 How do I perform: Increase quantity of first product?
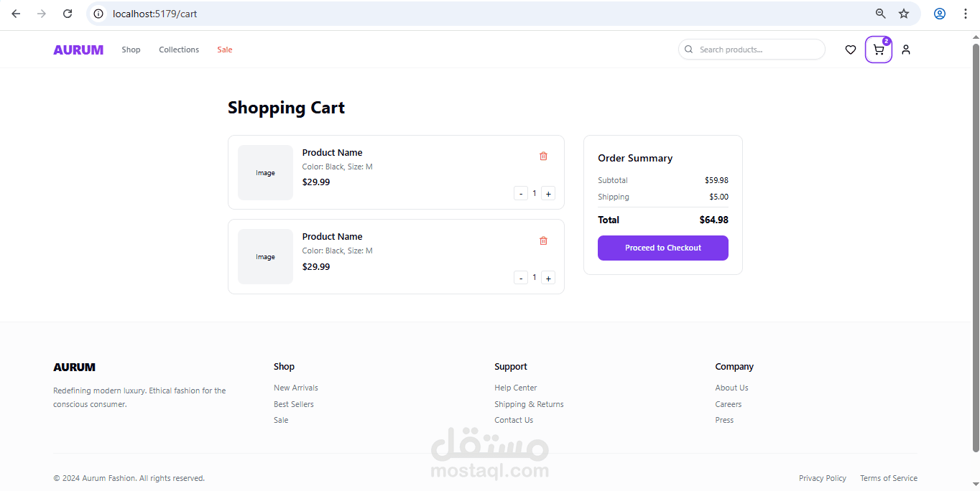click(548, 193)
